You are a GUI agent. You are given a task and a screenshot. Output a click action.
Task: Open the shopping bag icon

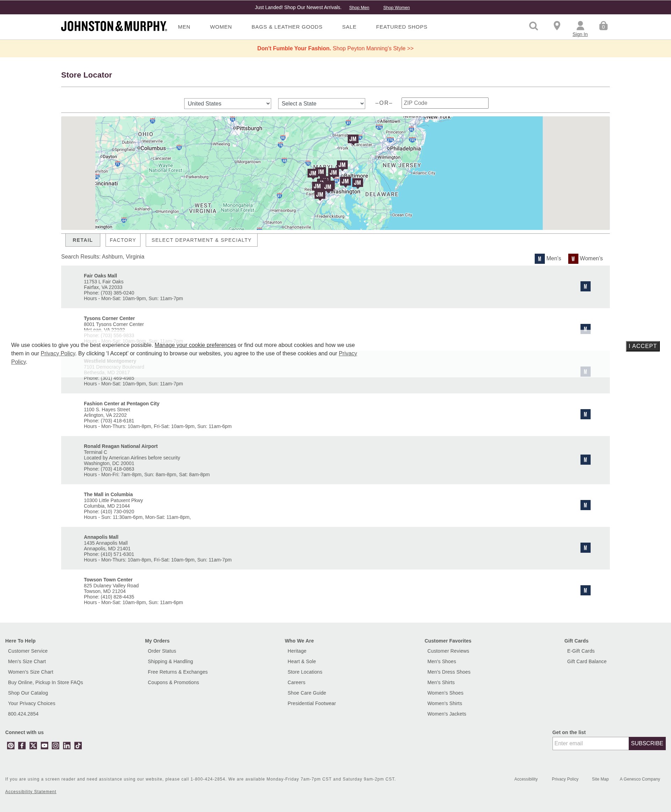coord(603,26)
